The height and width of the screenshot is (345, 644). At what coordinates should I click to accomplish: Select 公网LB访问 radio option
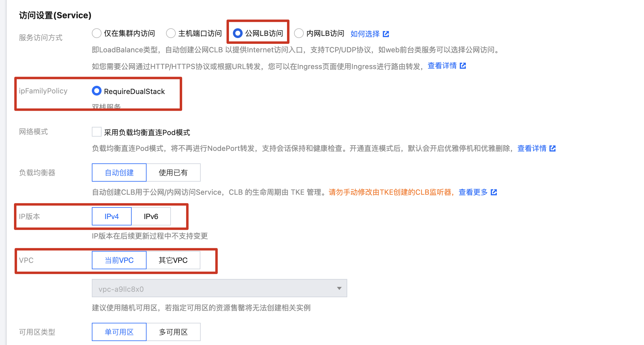point(238,33)
